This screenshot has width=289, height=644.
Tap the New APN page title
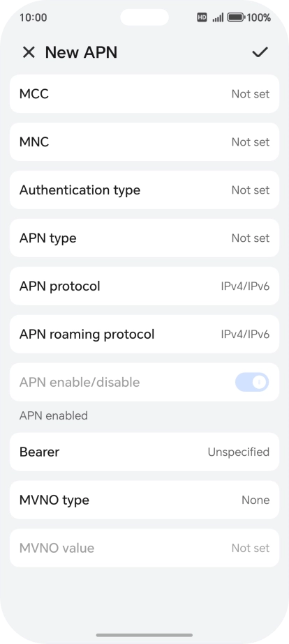(x=81, y=52)
